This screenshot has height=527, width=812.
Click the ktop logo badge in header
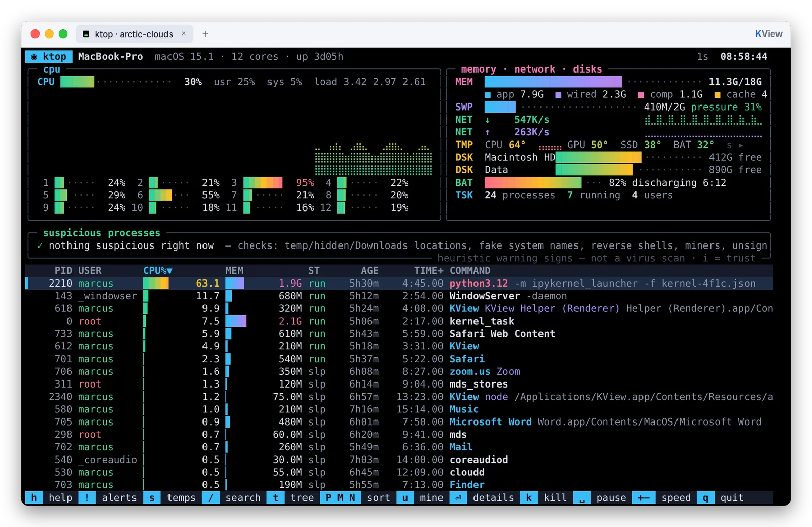coord(49,56)
